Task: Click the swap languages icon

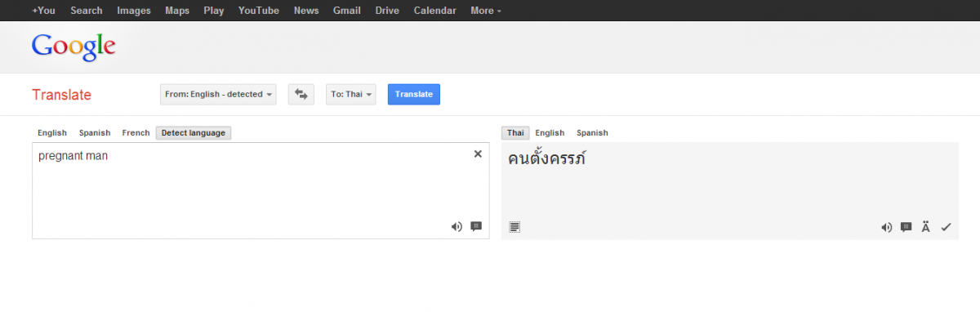Action: [301, 95]
